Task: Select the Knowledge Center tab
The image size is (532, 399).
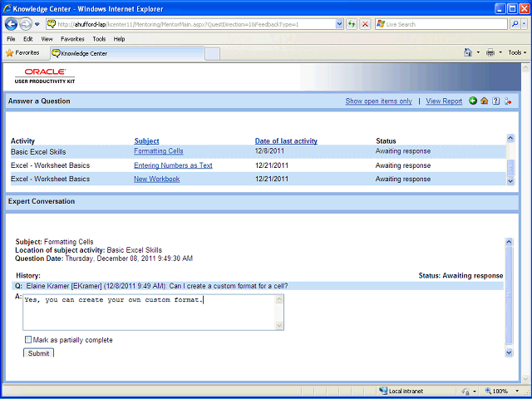Action: click(x=127, y=53)
